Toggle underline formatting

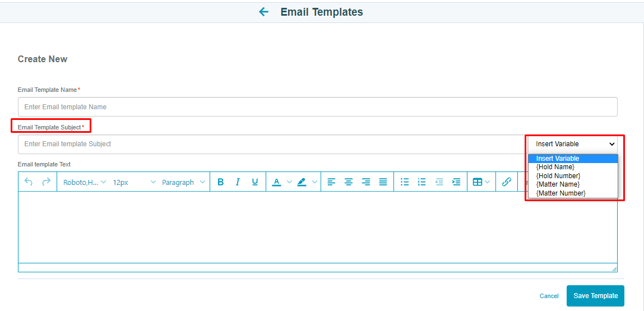point(254,182)
